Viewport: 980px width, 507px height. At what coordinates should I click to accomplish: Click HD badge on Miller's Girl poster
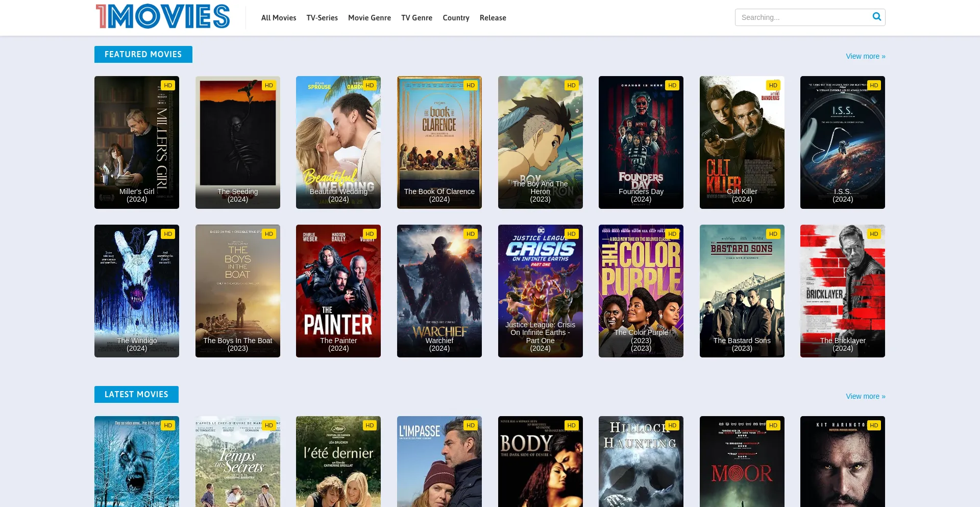[168, 85]
